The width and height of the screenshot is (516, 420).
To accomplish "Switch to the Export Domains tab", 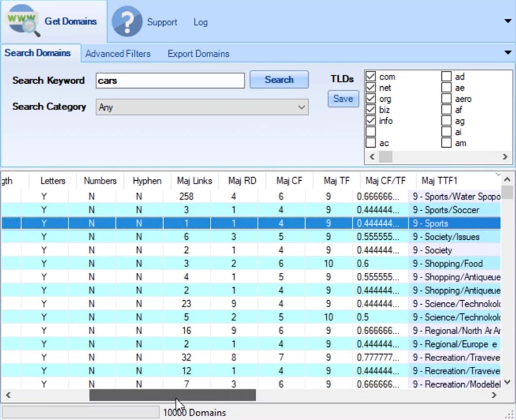I will pos(199,54).
